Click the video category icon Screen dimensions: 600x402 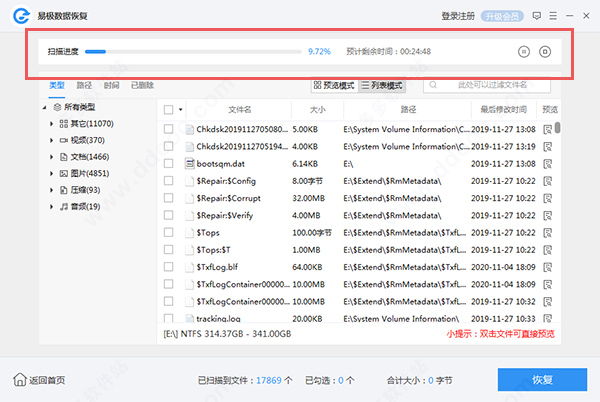[x=64, y=140]
